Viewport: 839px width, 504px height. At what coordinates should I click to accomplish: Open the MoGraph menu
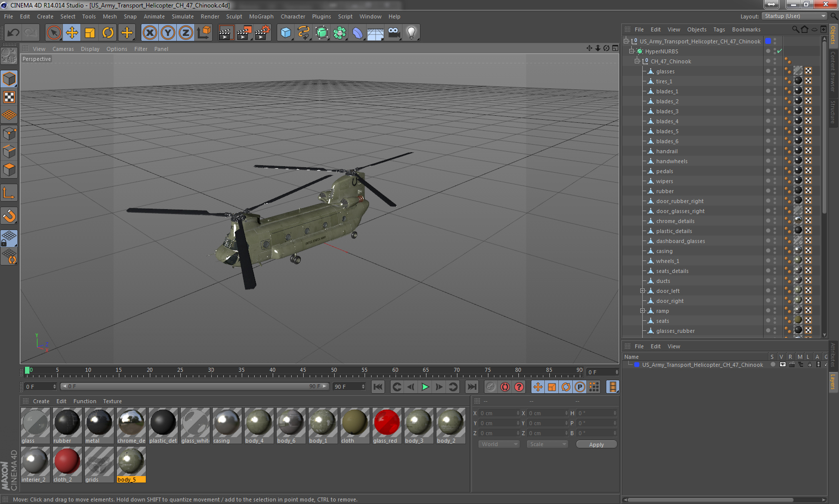point(261,16)
